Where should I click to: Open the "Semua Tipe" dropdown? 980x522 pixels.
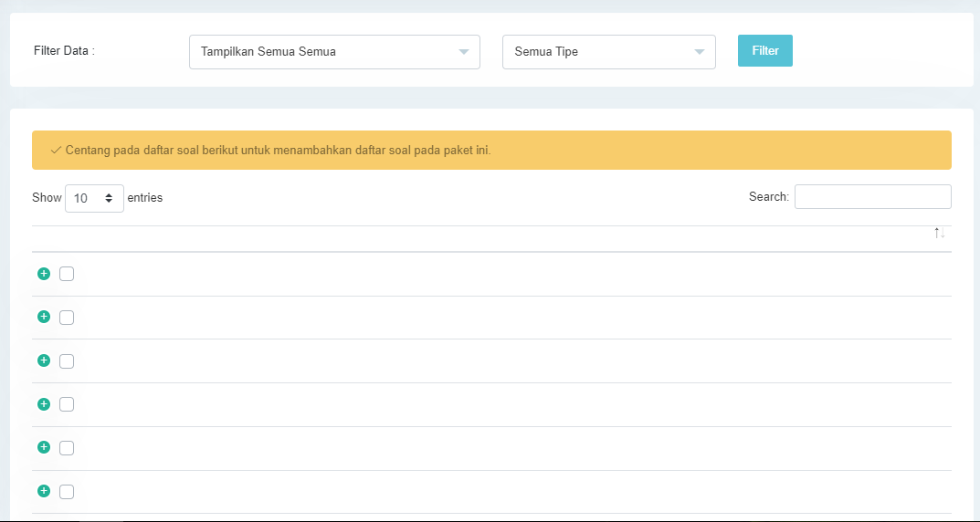608,52
